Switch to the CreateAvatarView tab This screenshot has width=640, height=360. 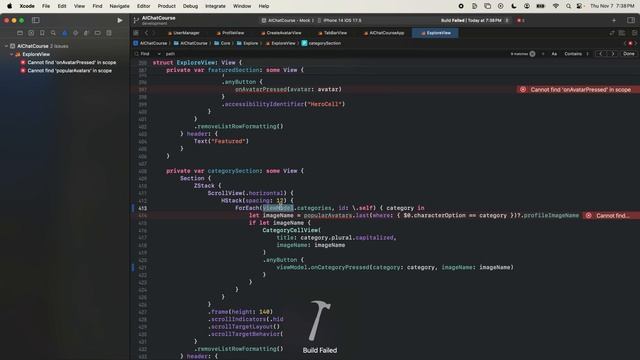pos(281,33)
